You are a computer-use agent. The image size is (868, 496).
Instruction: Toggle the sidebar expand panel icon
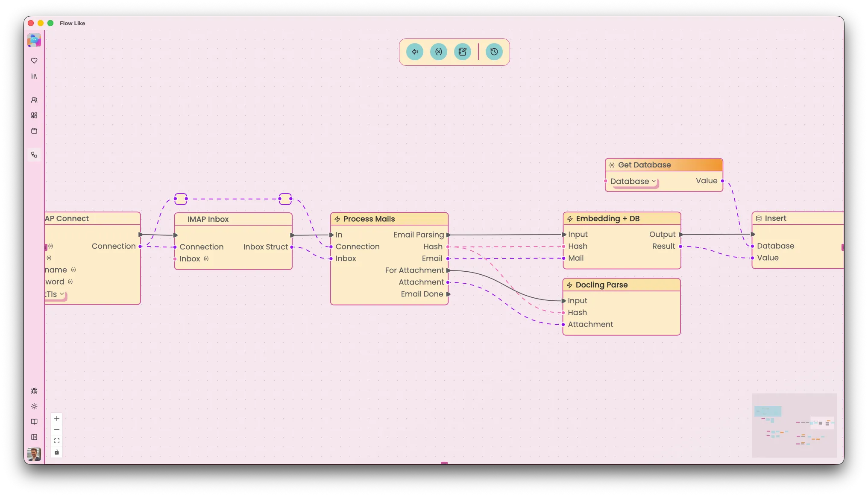pyautogui.click(x=34, y=437)
